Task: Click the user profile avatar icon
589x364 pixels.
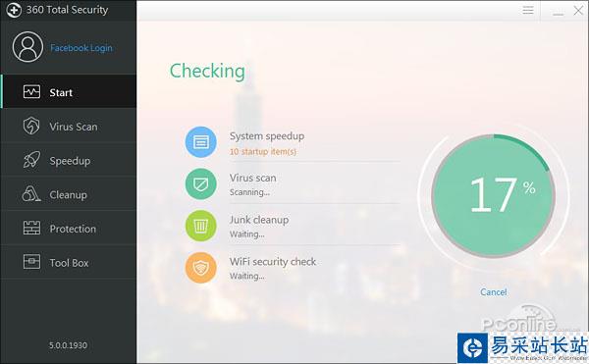Action: 27,47
